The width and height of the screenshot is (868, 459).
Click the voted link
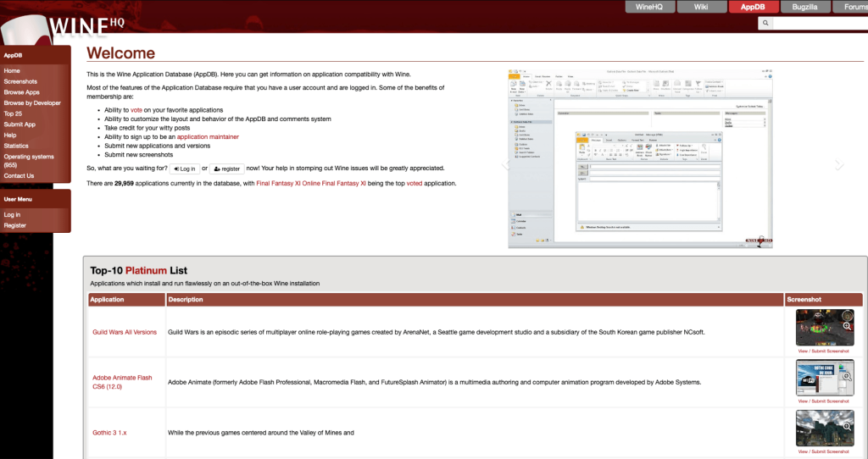click(414, 184)
